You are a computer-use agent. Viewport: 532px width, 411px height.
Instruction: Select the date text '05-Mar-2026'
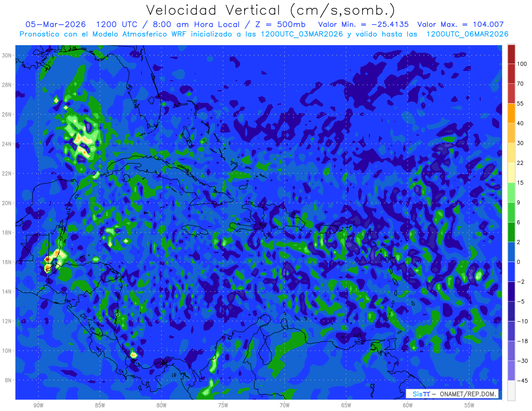(x=55, y=24)
